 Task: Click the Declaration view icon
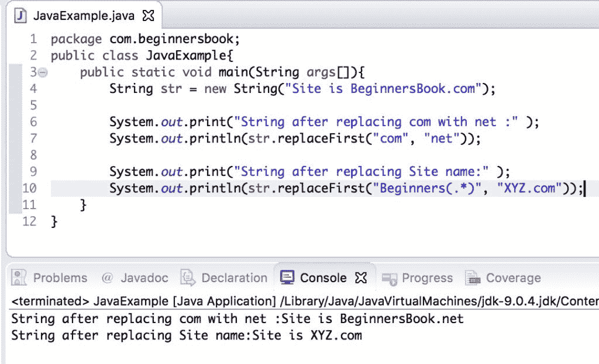[187, 278]
